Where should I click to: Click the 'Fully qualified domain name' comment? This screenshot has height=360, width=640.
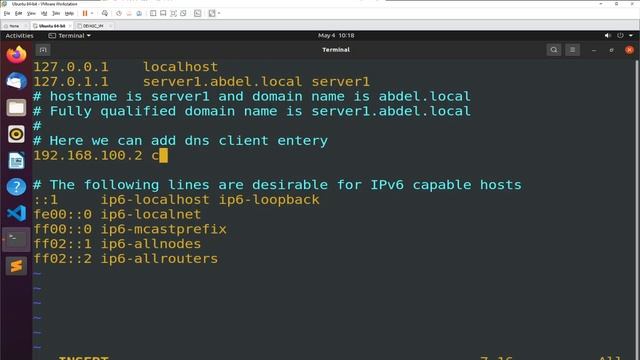[252, 111]
